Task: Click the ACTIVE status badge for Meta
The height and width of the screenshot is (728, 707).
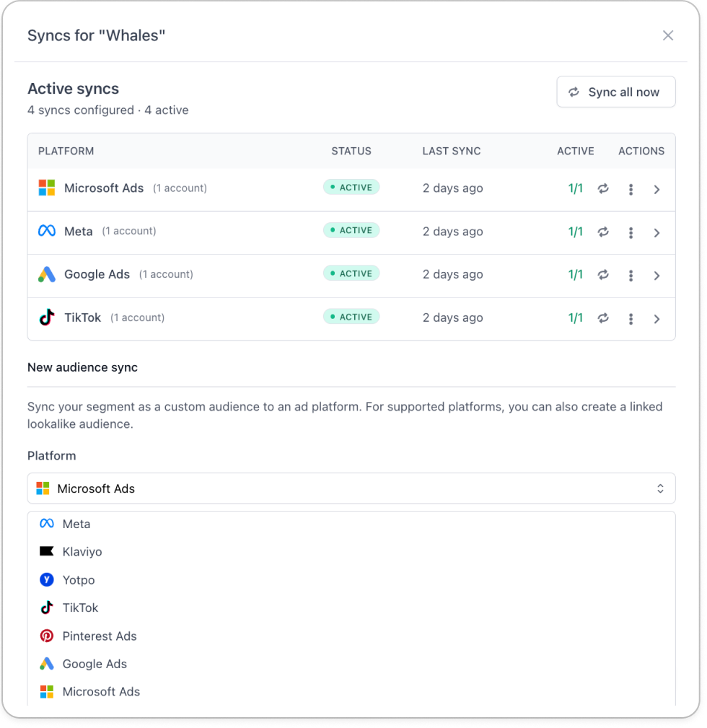Action: pyautogui.click(x=351, y=230)
